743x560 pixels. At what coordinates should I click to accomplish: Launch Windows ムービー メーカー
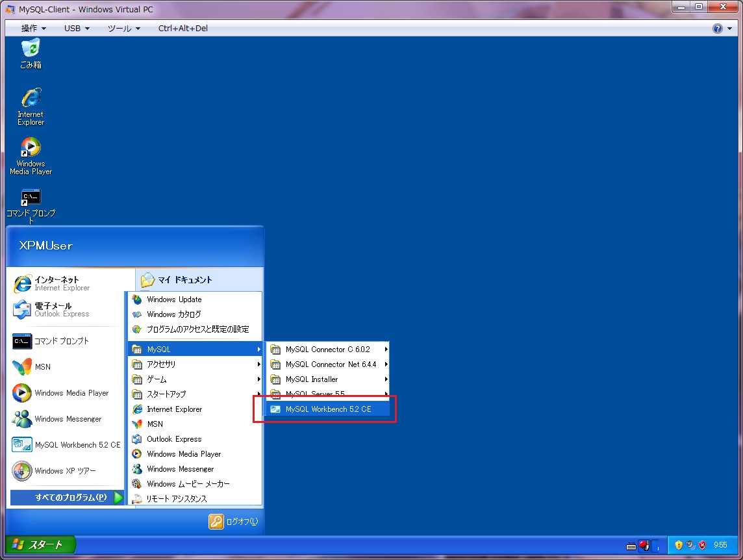tap(195, 483)
